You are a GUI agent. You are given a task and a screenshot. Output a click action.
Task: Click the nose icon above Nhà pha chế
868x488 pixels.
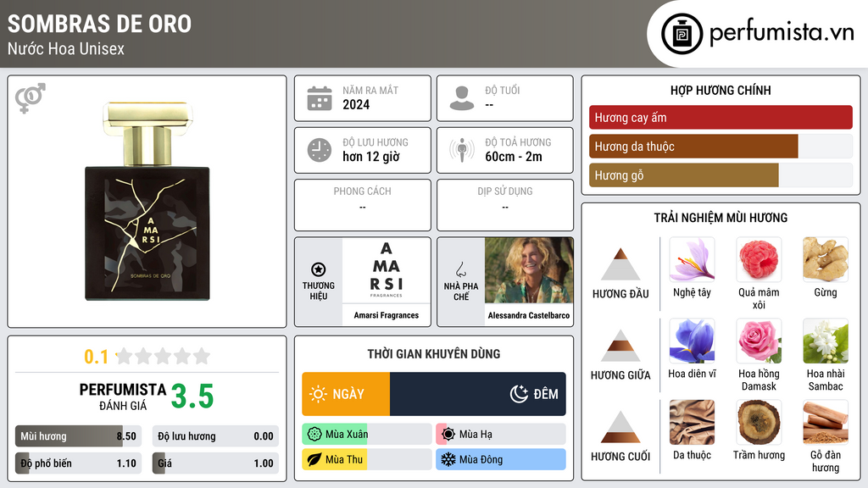[460, 269]
